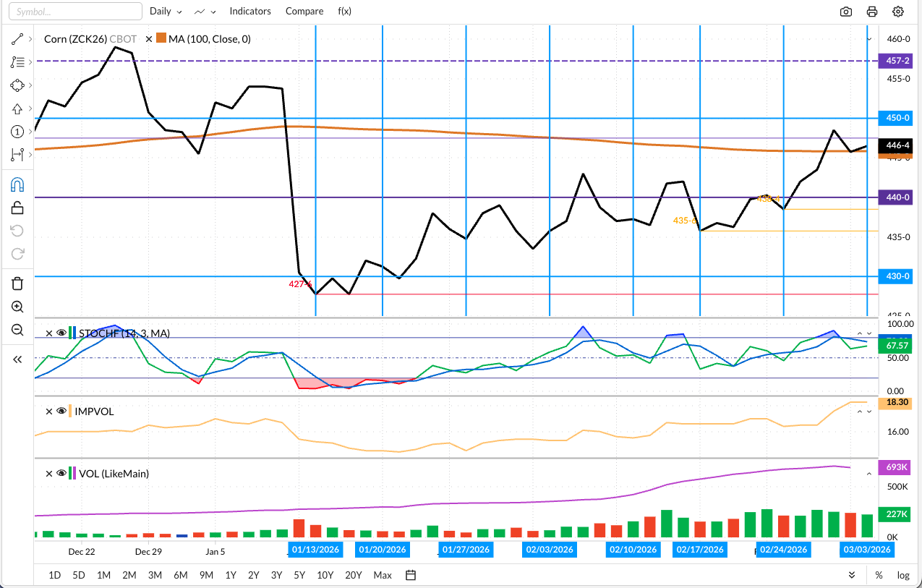Click the unlock drawings padlock icon
This screenshot has height=588, width=922.
(x=17, y=208)
